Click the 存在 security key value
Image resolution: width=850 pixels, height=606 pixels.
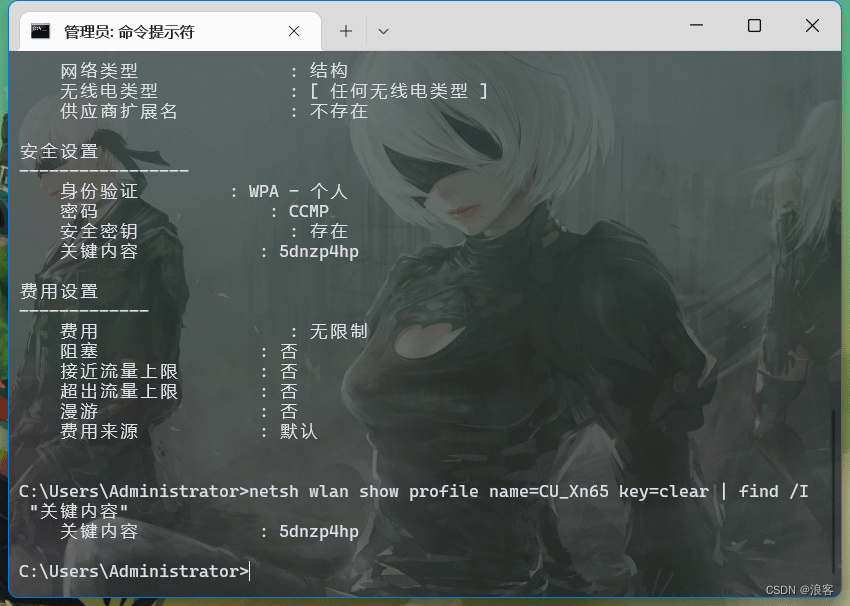pos(329,231)
